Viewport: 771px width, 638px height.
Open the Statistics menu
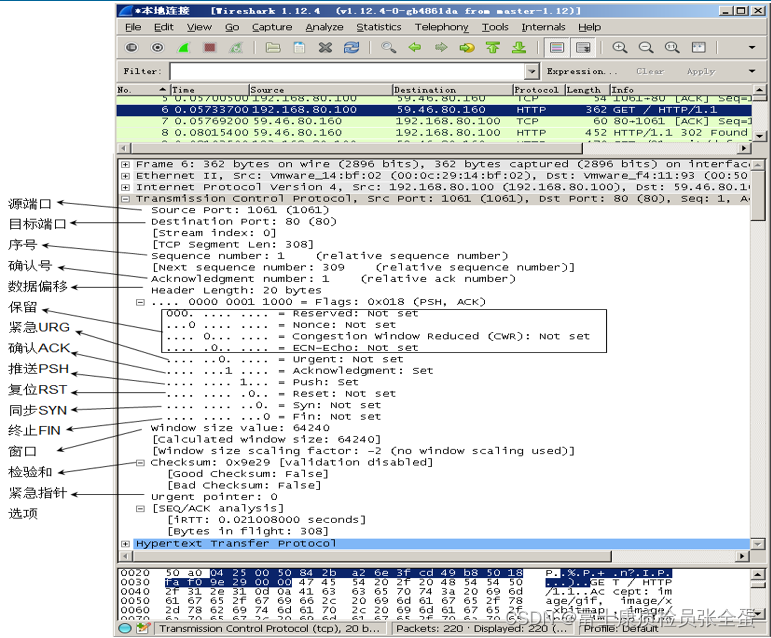379,27
